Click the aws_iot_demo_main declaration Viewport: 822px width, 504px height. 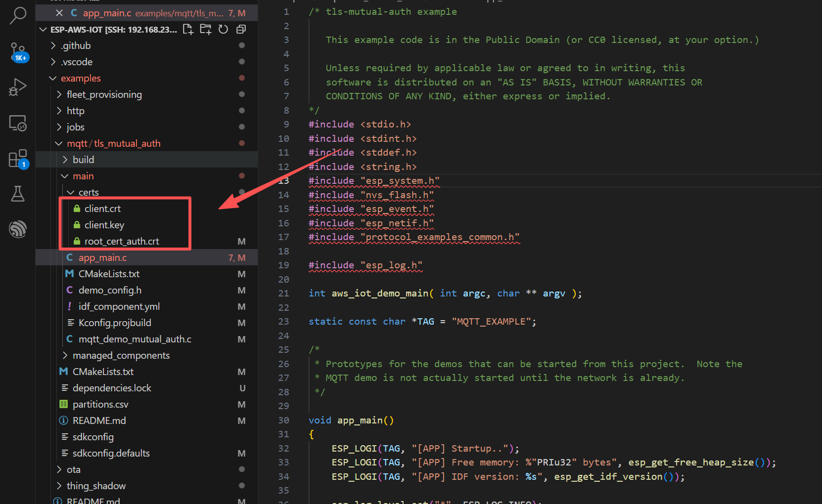coord(380,294)
